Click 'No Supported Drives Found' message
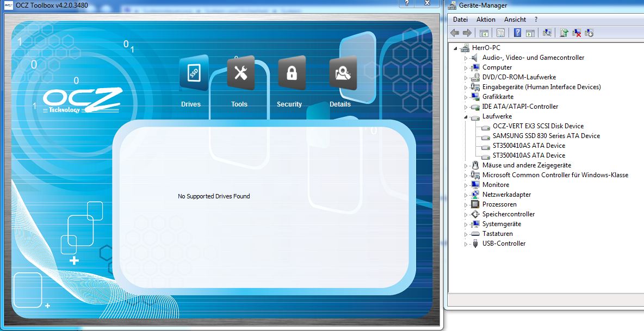644x331 pixels. point(214,196)
